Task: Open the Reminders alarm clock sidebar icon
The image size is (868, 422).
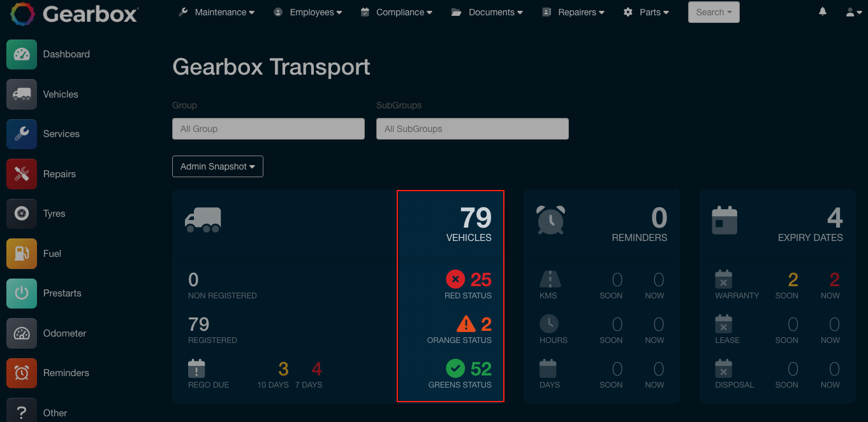Action: click(22, 373)
